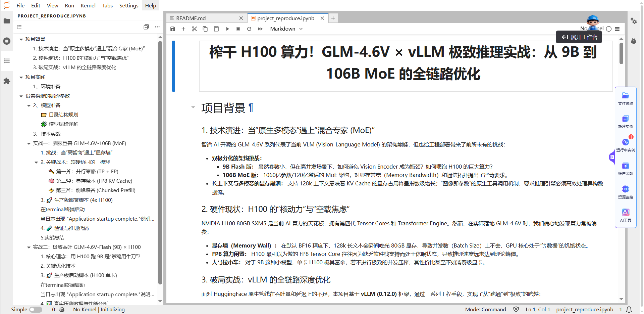
Task: Collapse 项目实践 in the contents tree
Action: tap(21, 77)
